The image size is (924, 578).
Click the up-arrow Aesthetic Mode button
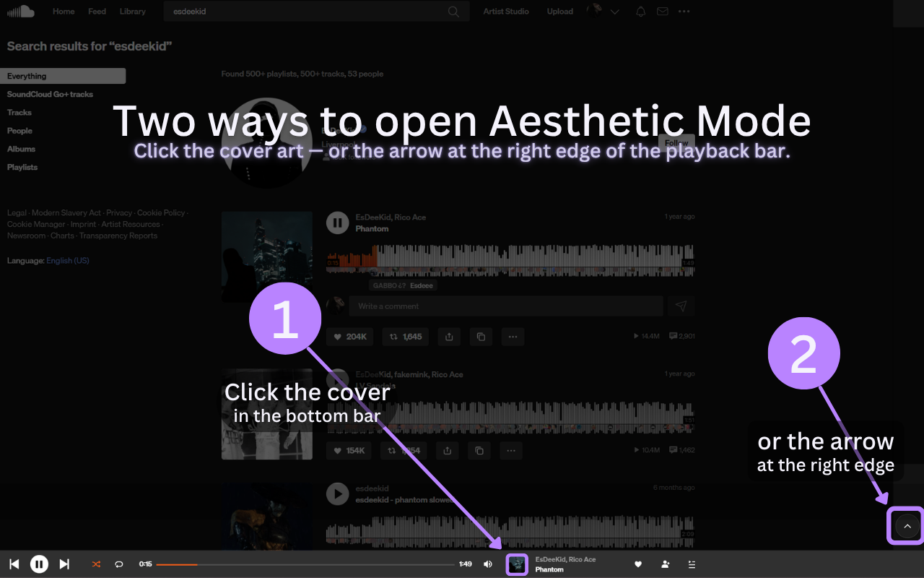coord(907,526)
